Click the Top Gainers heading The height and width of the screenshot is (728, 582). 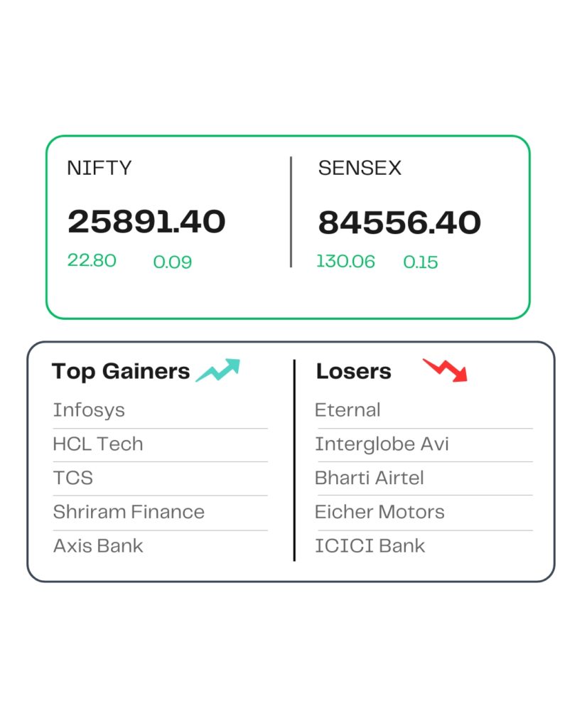tap(121, 371)
